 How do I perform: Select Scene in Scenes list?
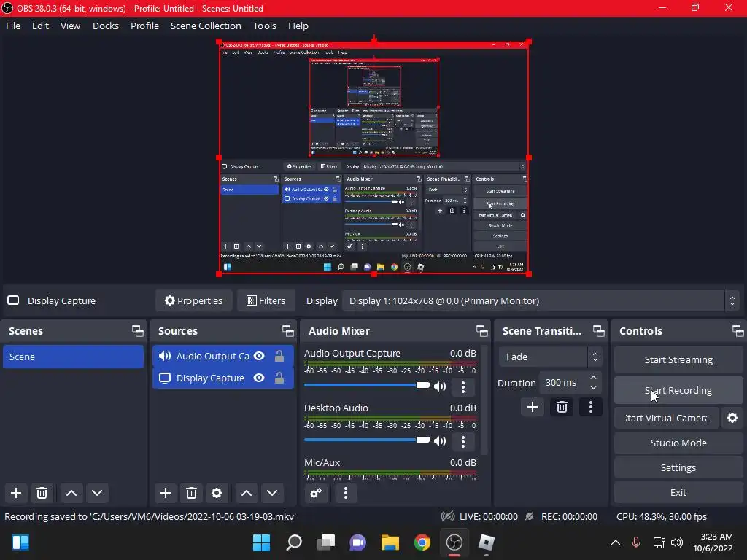[73, 357]
